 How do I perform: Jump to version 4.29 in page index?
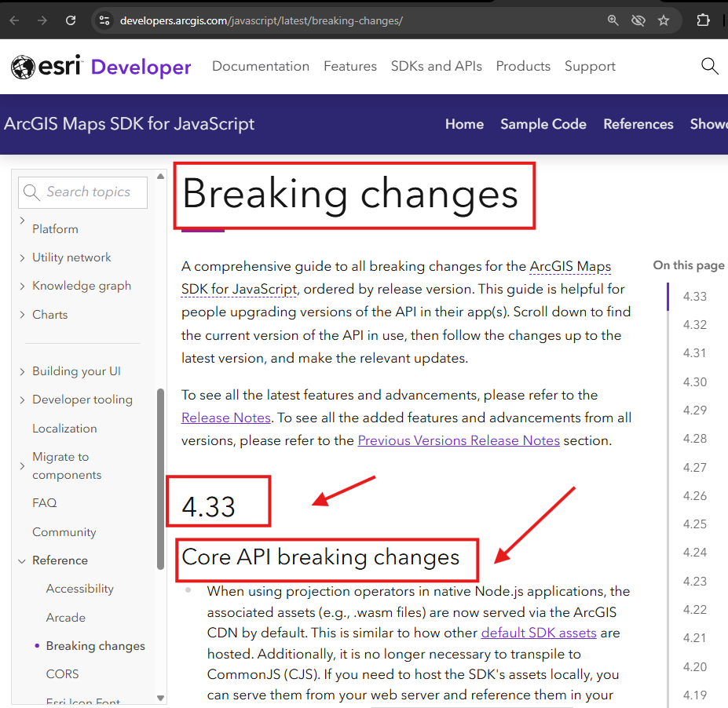(694, 411)
